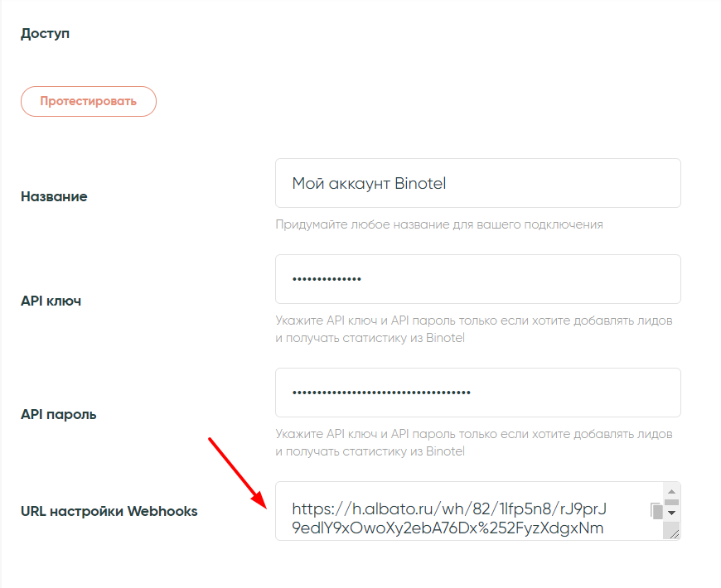
Task: Click the Протестировать button
Action: point(89,101)
